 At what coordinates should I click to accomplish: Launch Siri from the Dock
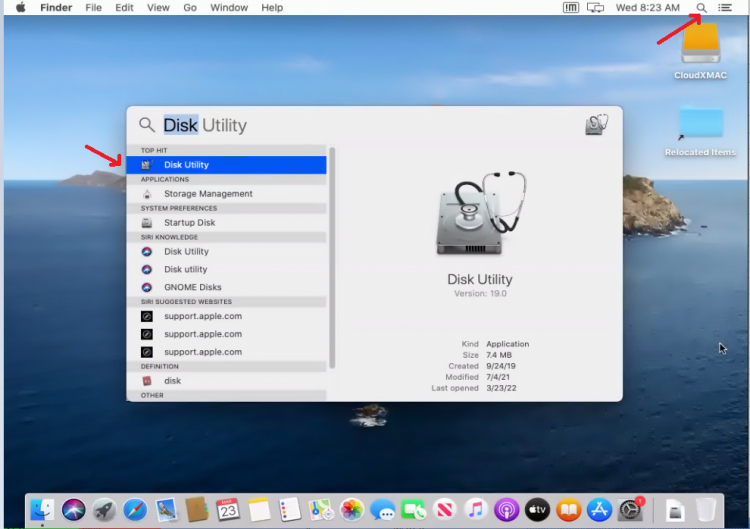[x=73, y=509]
